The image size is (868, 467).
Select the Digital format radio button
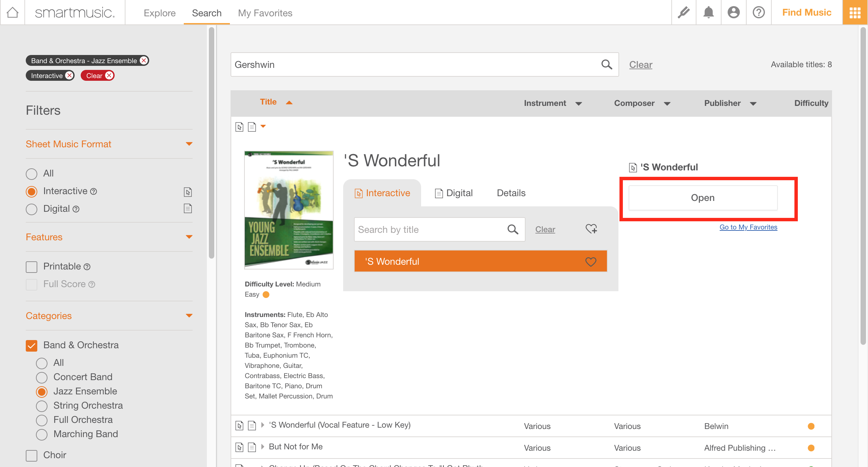[x=32, y=209]
